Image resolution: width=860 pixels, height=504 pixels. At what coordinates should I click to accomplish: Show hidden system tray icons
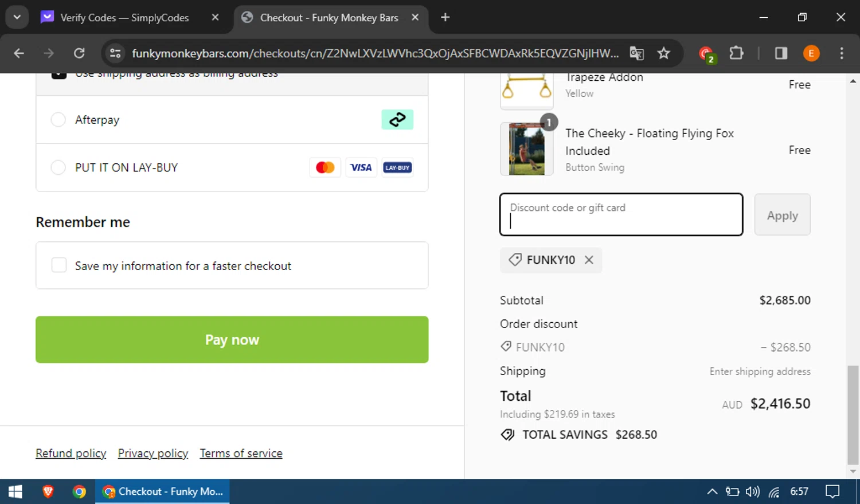click(x=712, y=491)
